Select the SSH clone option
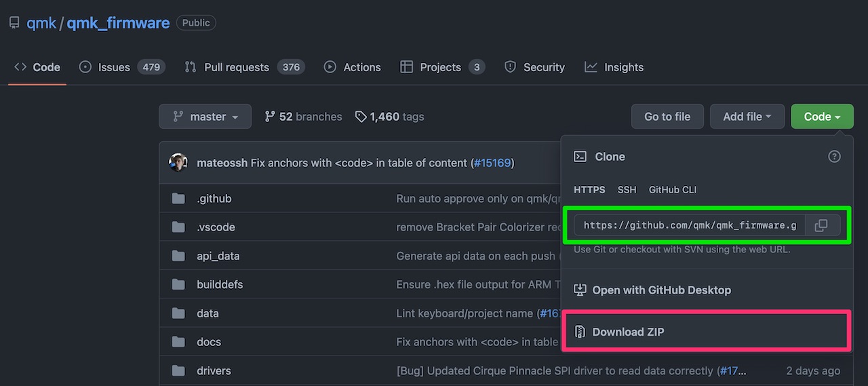The height and width of the screenshot is (386, 868). (x=627, y=190)
